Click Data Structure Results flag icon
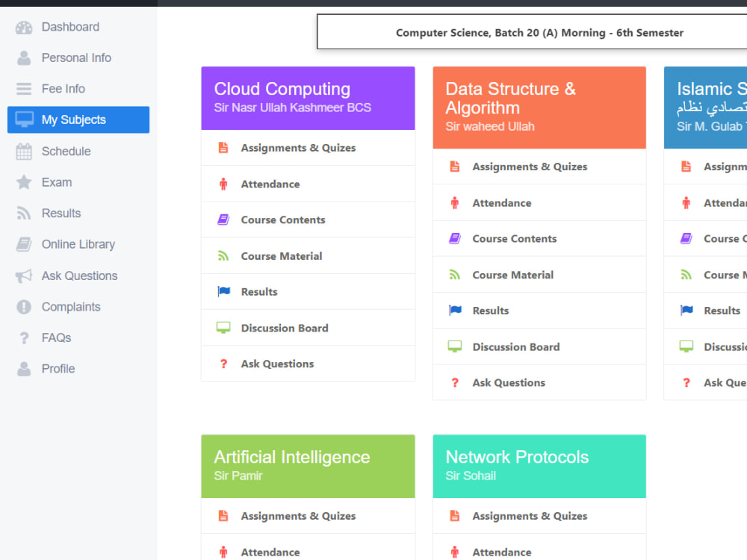747x560 pixels. [x=455, y=311]
